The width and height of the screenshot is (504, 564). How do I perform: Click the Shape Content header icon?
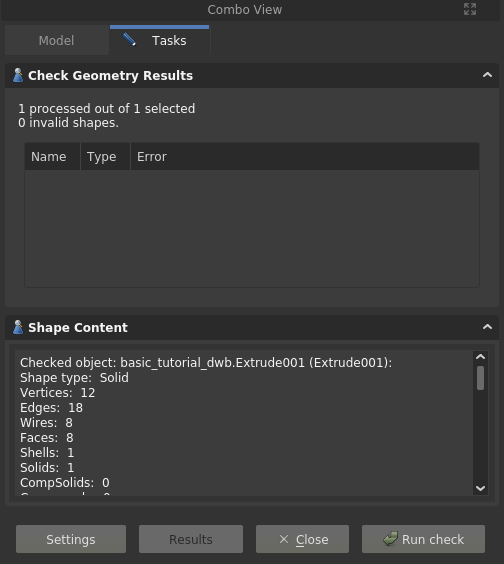click(x=18, y=327)
